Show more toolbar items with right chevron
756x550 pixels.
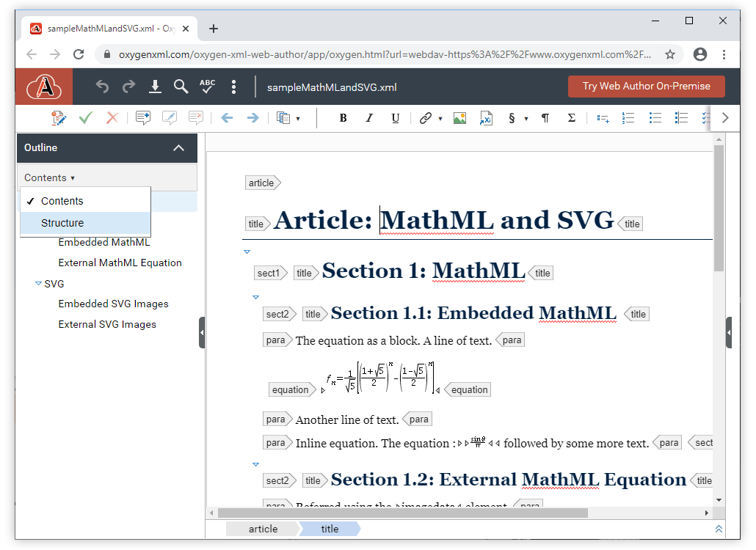click(x=725, y=118)
